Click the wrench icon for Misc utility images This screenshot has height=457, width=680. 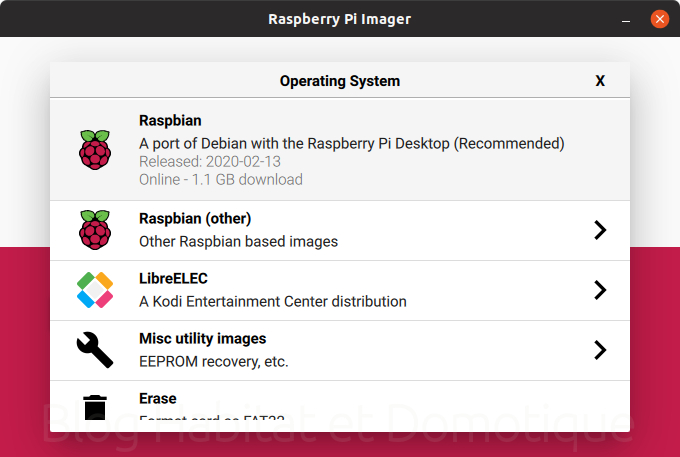(x=95, y=350)
